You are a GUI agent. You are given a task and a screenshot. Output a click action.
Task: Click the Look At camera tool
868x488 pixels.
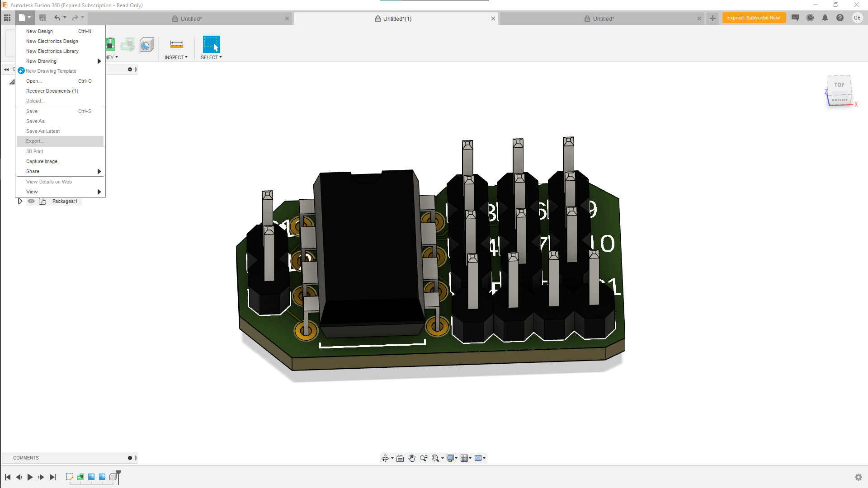point(400,458)
